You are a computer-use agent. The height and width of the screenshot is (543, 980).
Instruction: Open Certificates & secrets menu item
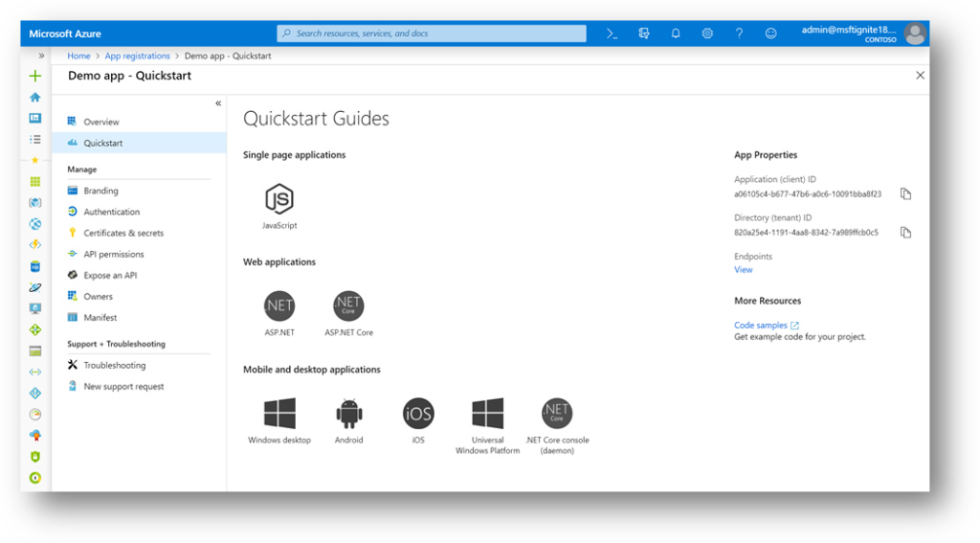click(x=123, y=233)
